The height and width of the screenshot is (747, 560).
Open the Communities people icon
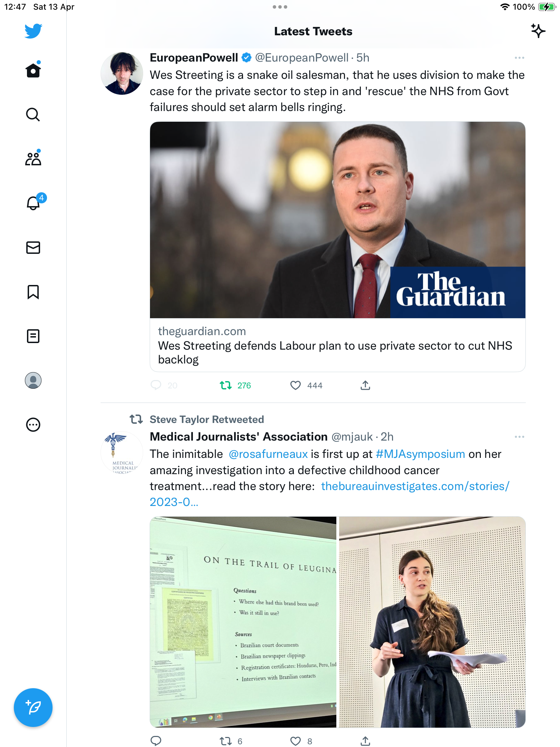pyautogui.click(x=33, y=159)
